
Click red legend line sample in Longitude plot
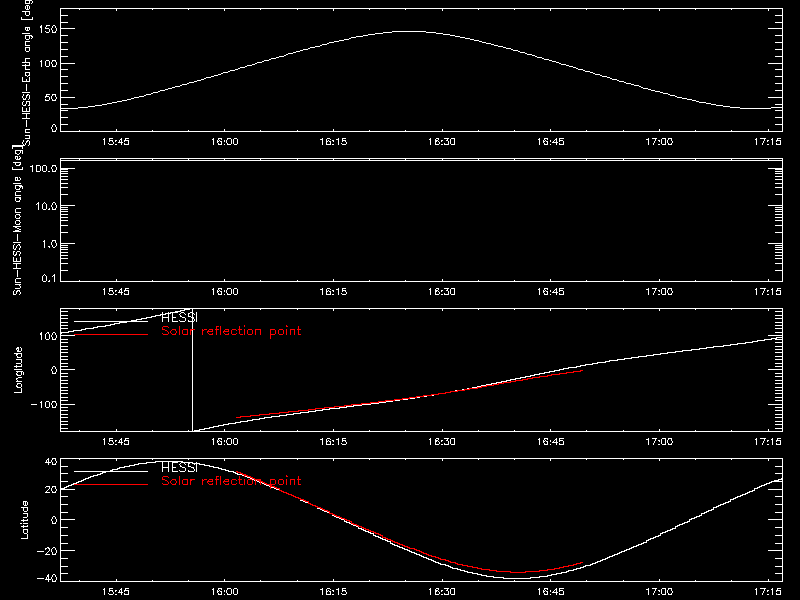point(111,335)
